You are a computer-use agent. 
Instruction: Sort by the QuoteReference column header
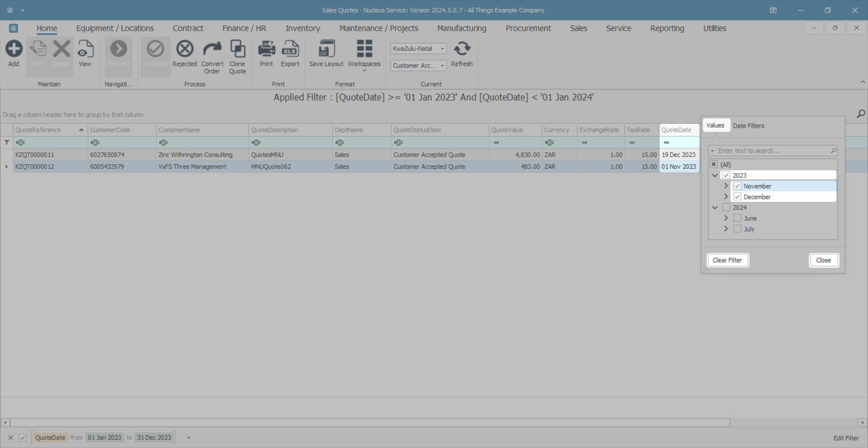point(50,130)
